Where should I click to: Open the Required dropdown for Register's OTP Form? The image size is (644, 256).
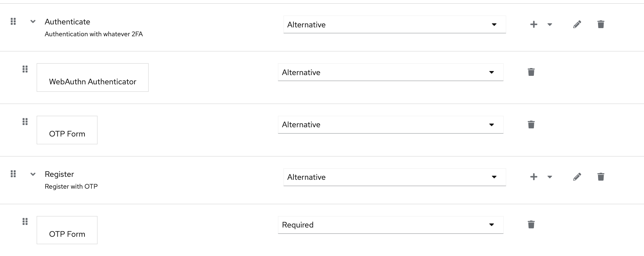coord(390,225)
